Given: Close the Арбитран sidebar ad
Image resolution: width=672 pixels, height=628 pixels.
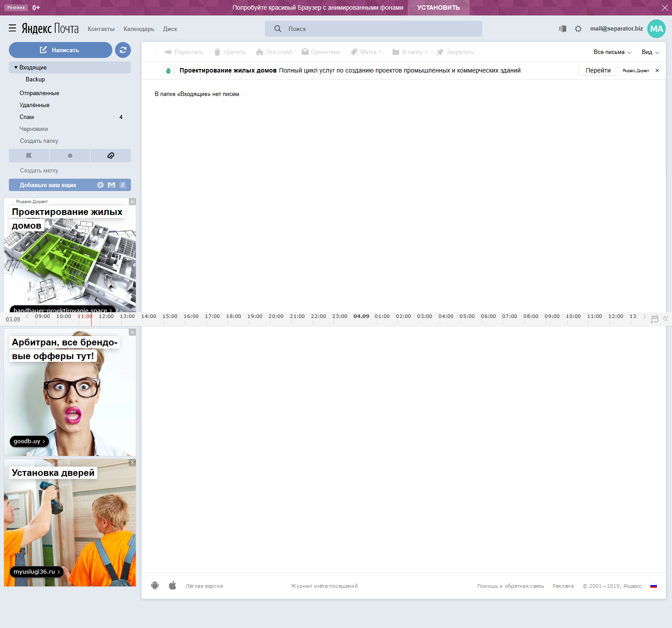Looking at the screenshot, I should [132, 332].
